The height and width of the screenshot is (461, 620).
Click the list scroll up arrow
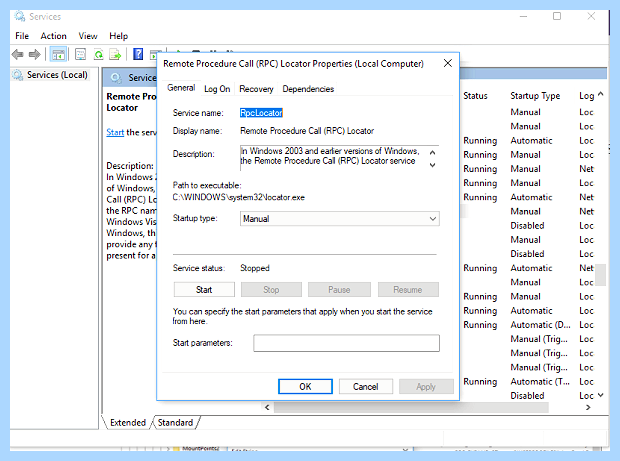[x=601, y=94]
